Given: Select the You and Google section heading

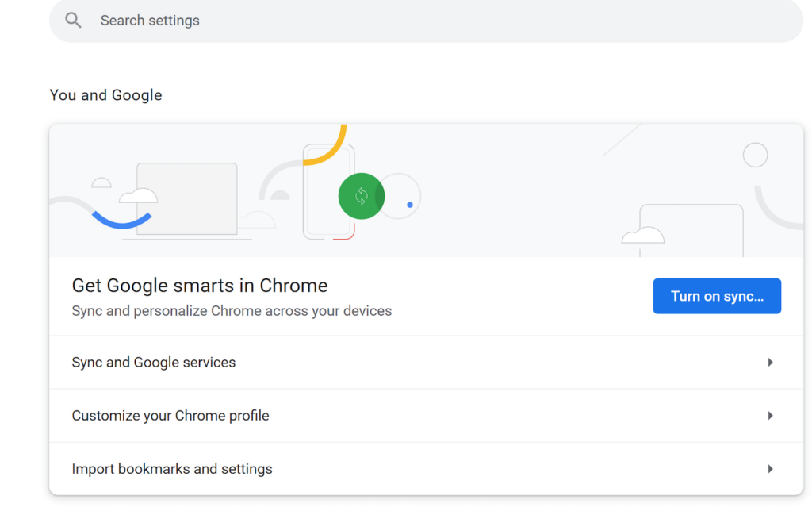Looking at the screenshot, I should (x=105, y=94).
